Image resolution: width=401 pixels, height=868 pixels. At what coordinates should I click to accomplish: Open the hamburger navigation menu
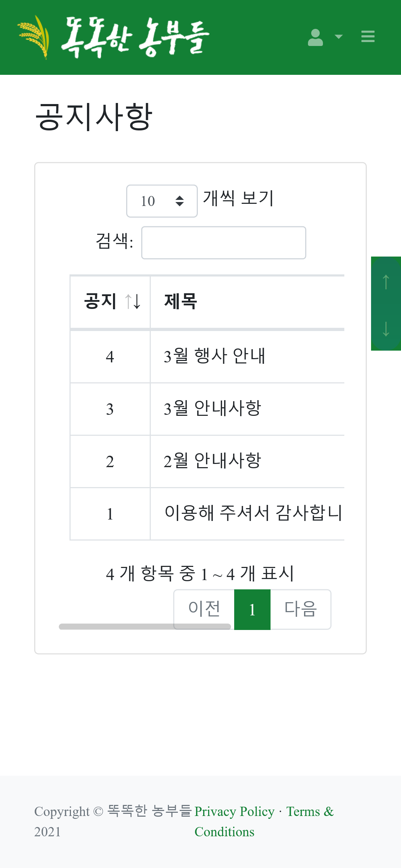[x=368, y=36]
